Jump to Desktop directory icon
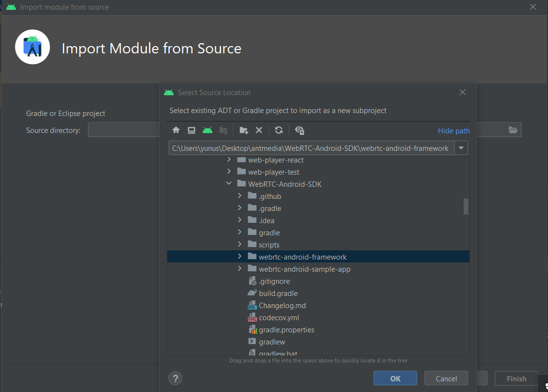The width and height of the screenshot is (548, 392). point(192,131)
